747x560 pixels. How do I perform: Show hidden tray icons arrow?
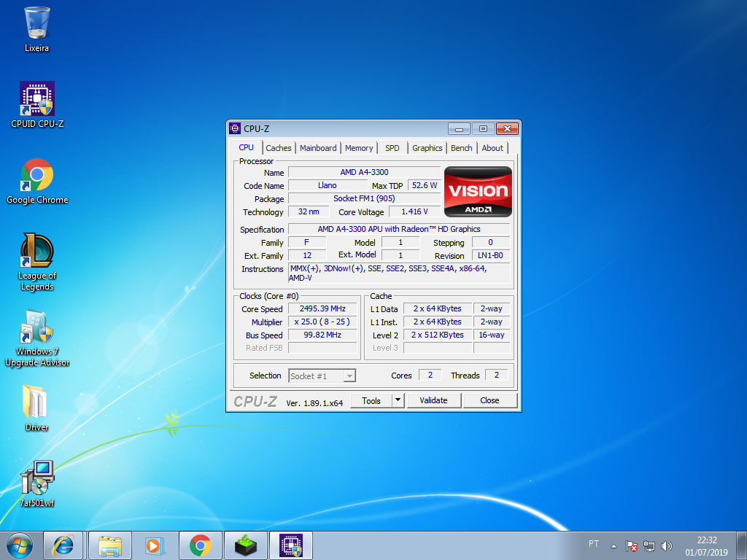(614, 546)
